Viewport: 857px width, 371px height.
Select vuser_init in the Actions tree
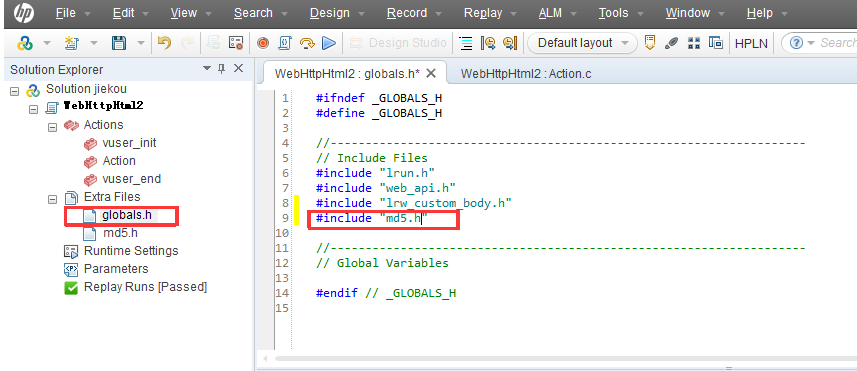click(129, 143)
